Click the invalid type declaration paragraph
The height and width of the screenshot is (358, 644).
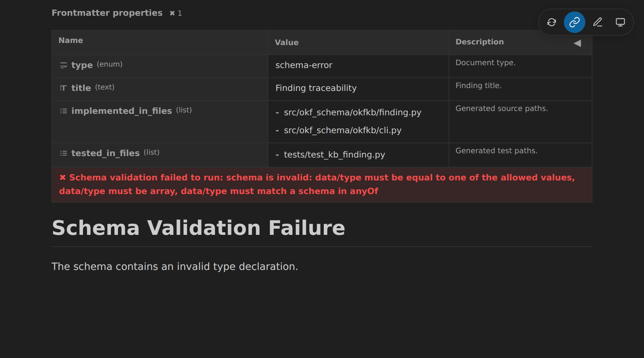coord(175,267)
